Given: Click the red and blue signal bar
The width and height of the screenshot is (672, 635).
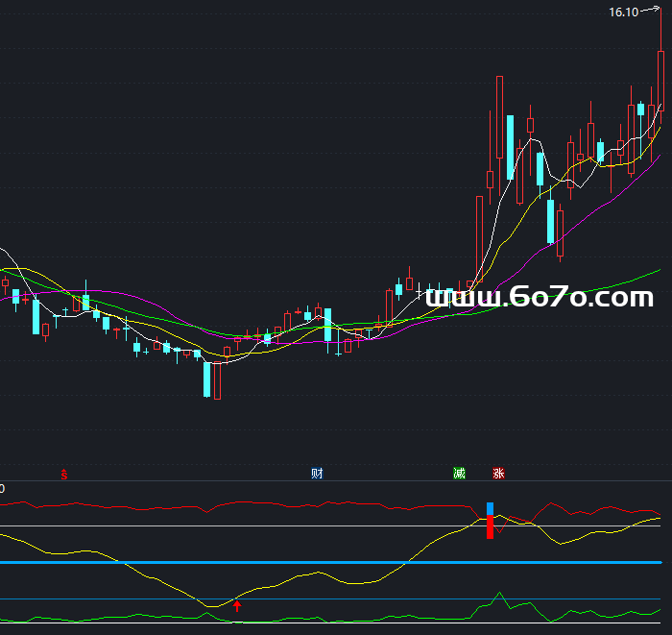Looking at the screenshot, I should point(490,521).
